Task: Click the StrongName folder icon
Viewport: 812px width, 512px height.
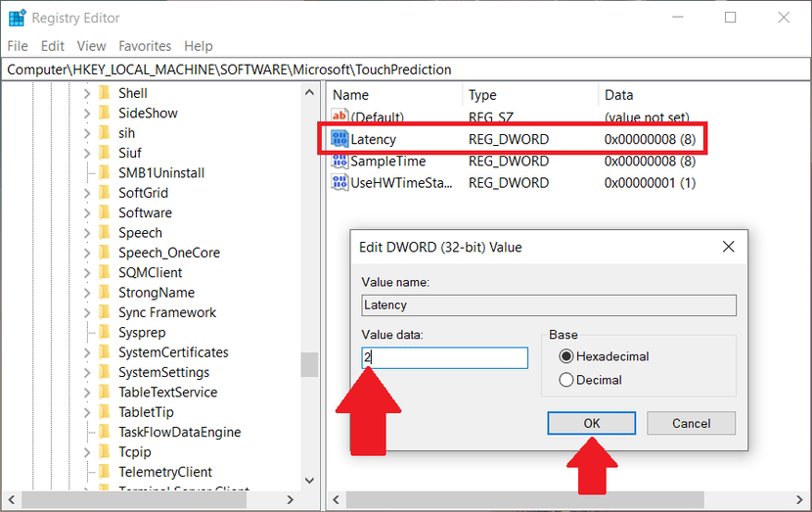Action: pos(105,293)
